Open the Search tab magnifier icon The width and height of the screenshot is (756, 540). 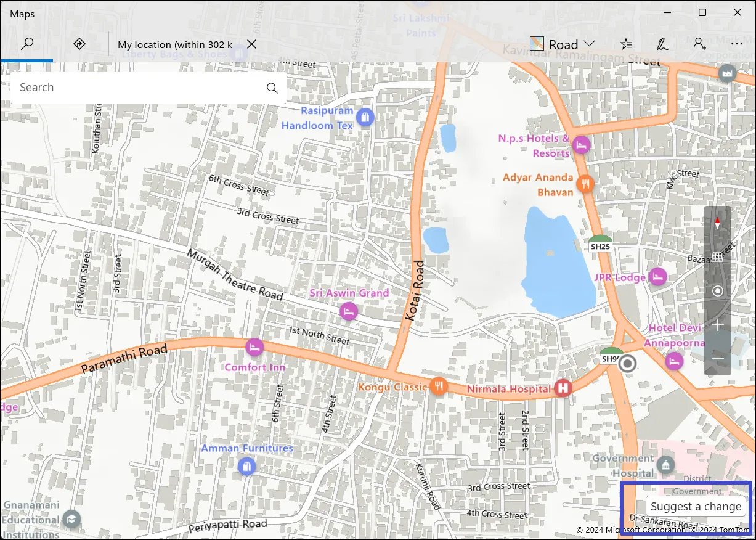click(x=26, y=44)
